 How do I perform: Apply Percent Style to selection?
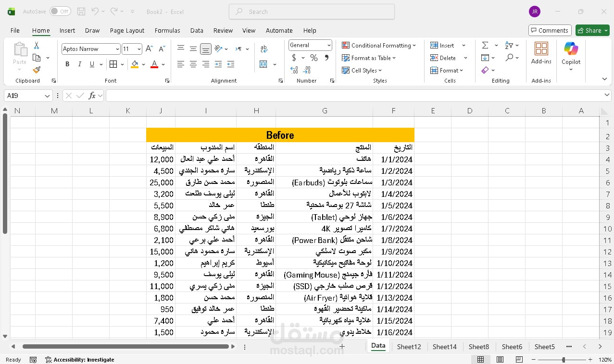point(314,58)
